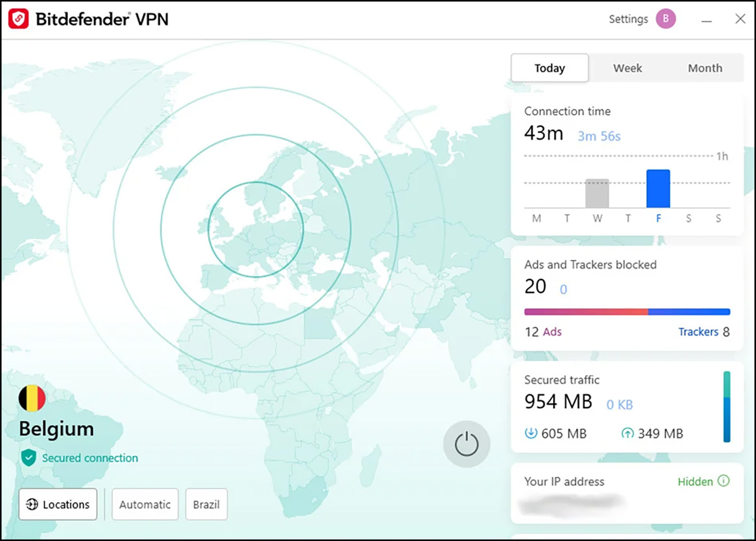Click the "12 Ads" label
Screen dimensions: 756x541
pyautogui.click(x=543, y=332)
